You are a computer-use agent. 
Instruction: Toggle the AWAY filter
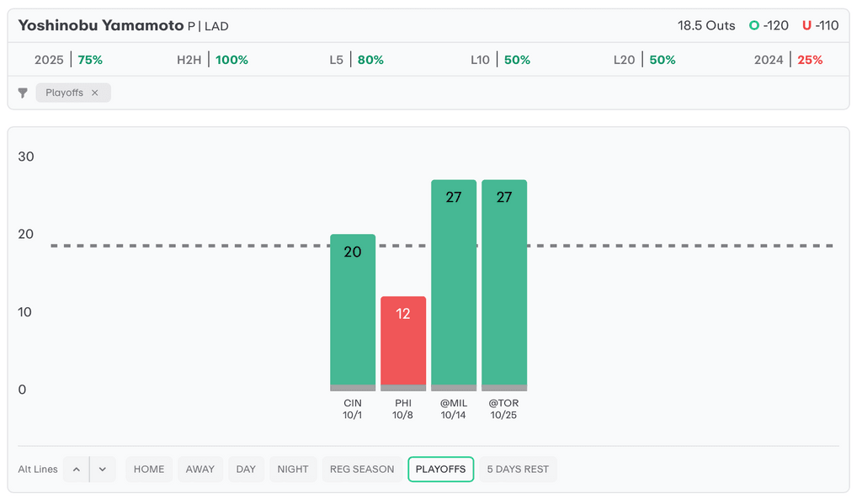(200, 470)
